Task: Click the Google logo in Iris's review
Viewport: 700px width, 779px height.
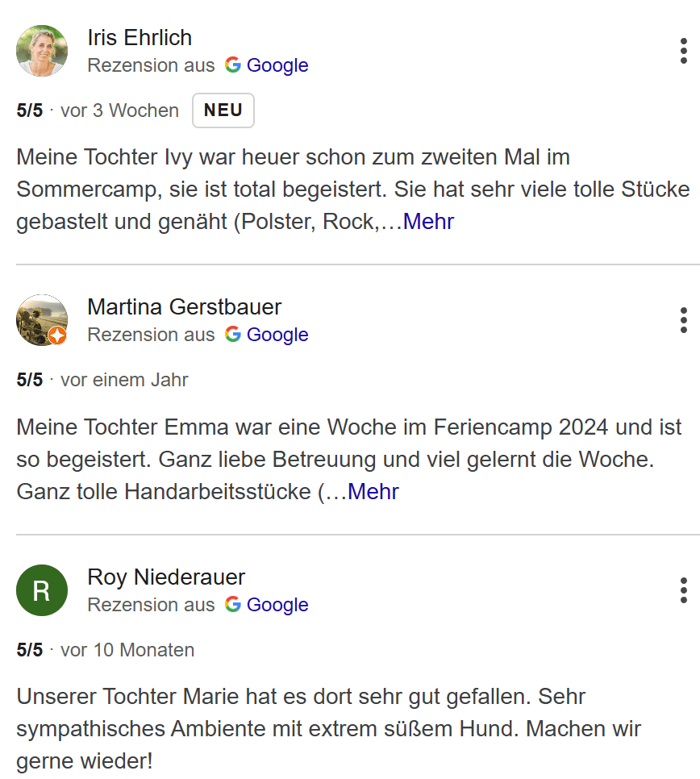Action: [x=233, y=65]
